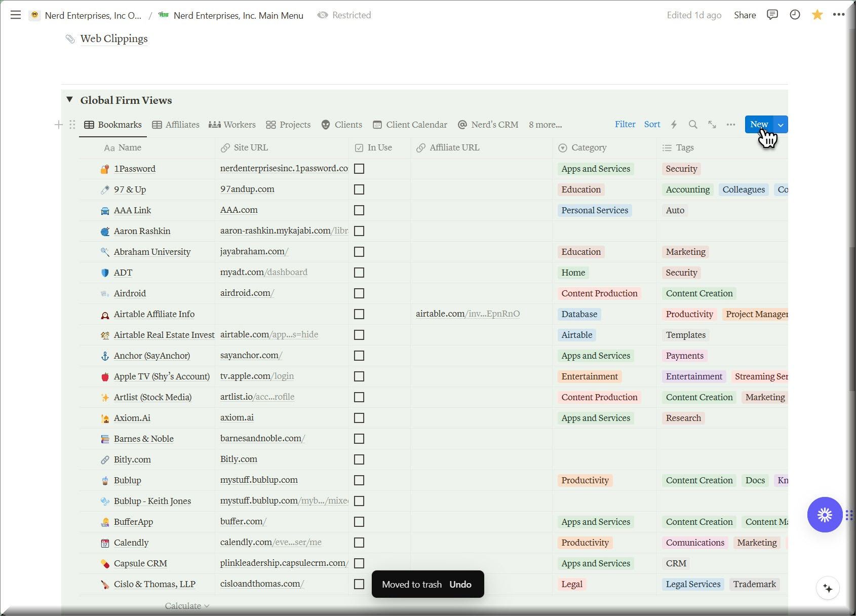This screenshot has width=856, height=616.
Task: Click the vertical page scrollbar
Action: [x=852, y=319]
